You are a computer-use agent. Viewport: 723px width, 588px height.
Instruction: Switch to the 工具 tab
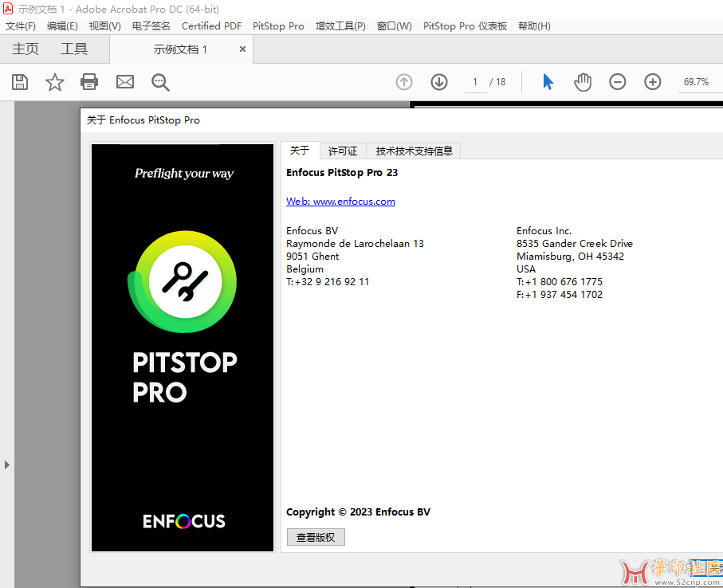[74, 49]
